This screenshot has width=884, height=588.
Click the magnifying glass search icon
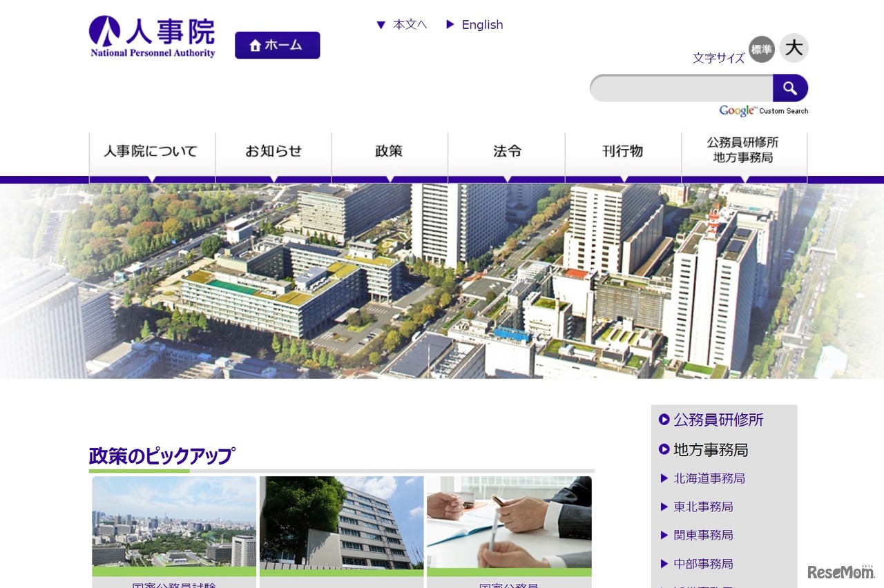[x=790, y=88]
